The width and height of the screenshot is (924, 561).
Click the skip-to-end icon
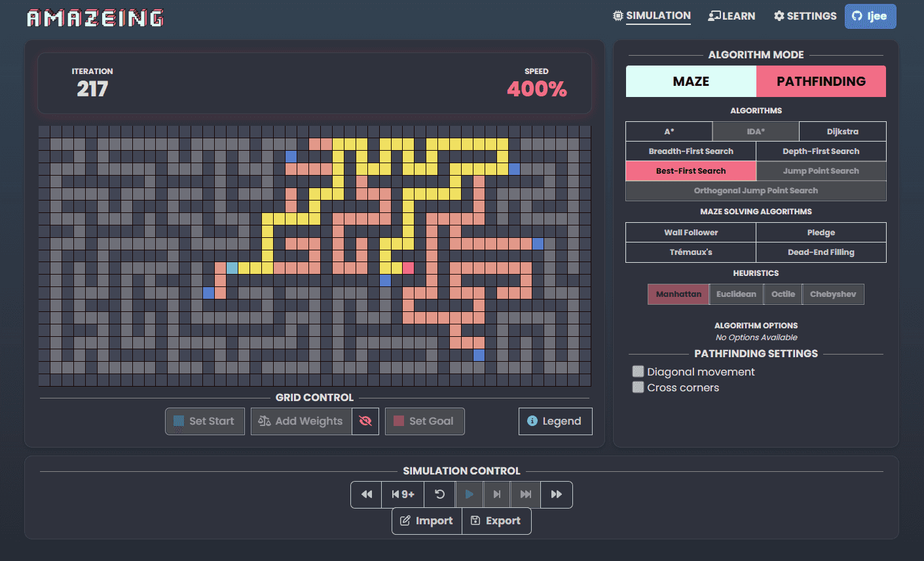pos(526,495)
